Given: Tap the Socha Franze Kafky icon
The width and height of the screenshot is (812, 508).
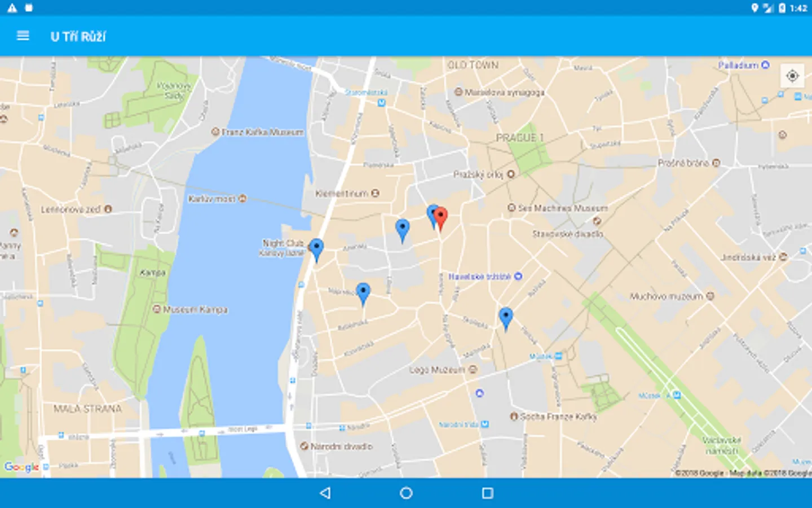Looking at the screenshot, I should [514, 417].
